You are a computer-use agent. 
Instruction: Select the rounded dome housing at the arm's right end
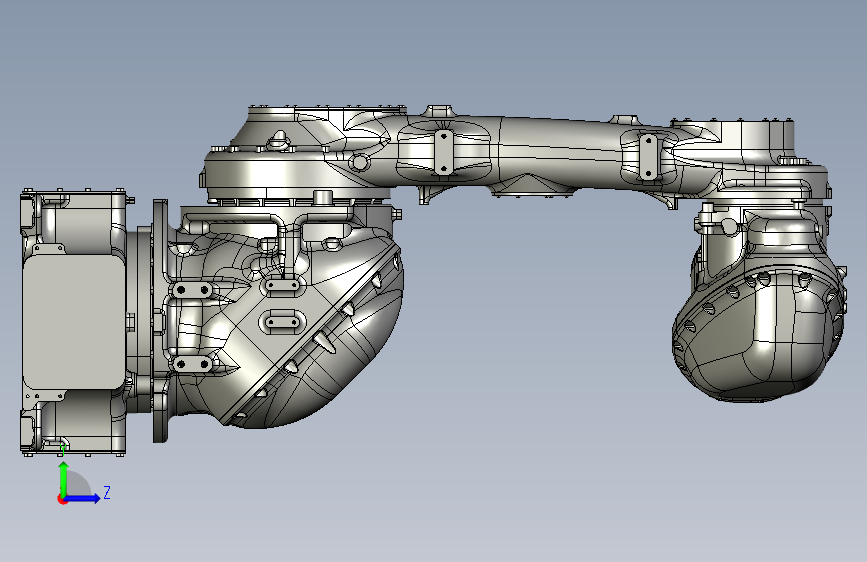click(x=759, y=335)
